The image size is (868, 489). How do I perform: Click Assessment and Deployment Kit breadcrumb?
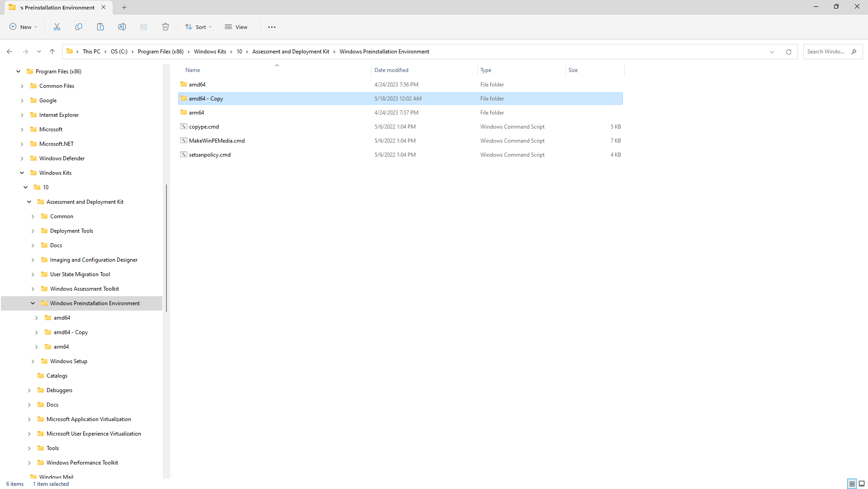click(290, 52)
